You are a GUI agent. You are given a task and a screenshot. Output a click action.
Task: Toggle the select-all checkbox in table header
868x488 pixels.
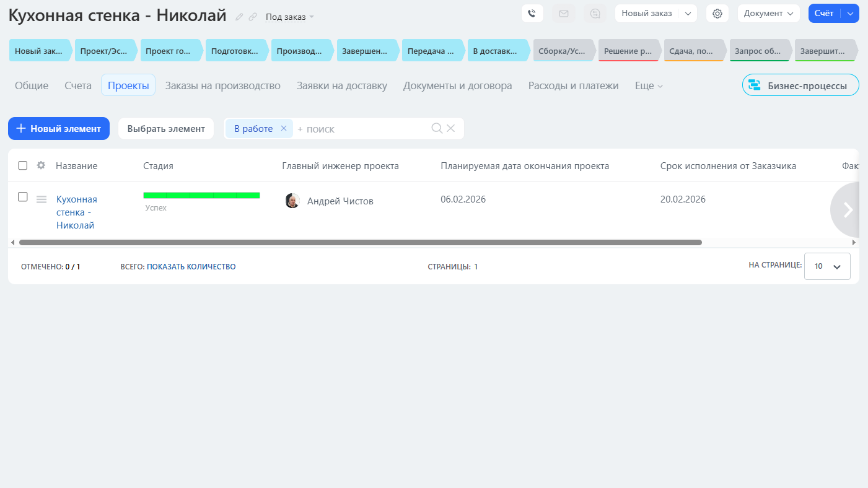23,165
